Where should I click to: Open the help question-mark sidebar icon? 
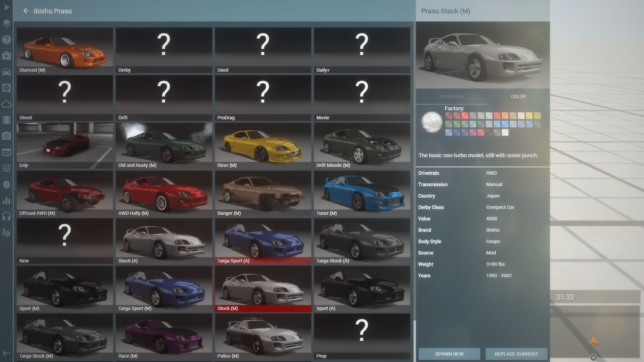coord(7,39)
